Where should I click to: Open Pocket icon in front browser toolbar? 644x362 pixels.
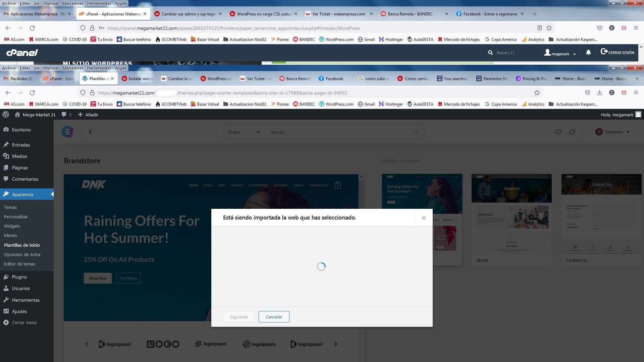[x=588, y=93]
